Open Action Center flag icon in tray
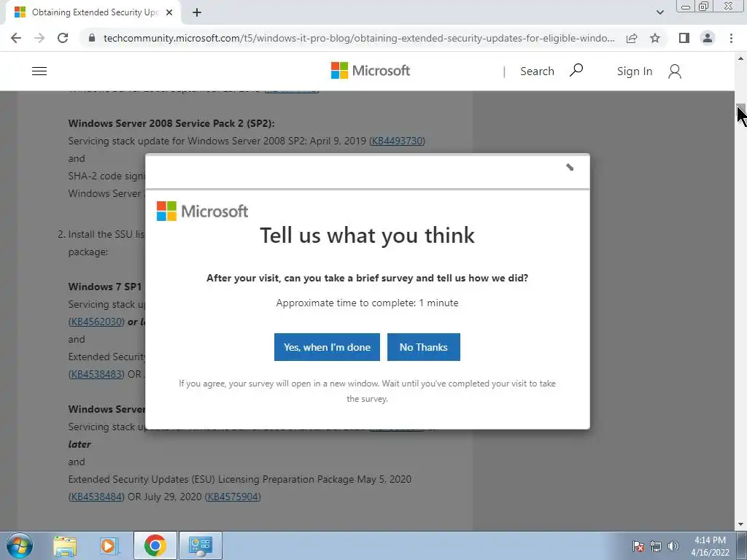This screenshot has height=560, width=747. (x=638, y=546)
